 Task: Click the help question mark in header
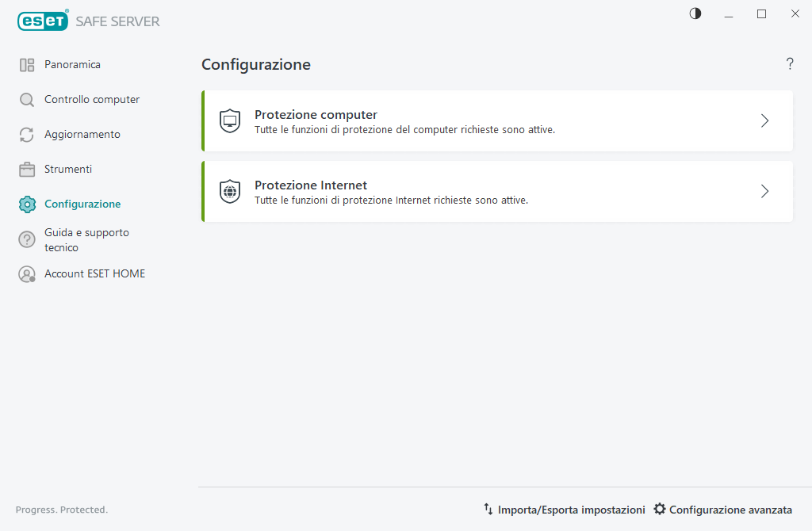[x=790, y=64]
